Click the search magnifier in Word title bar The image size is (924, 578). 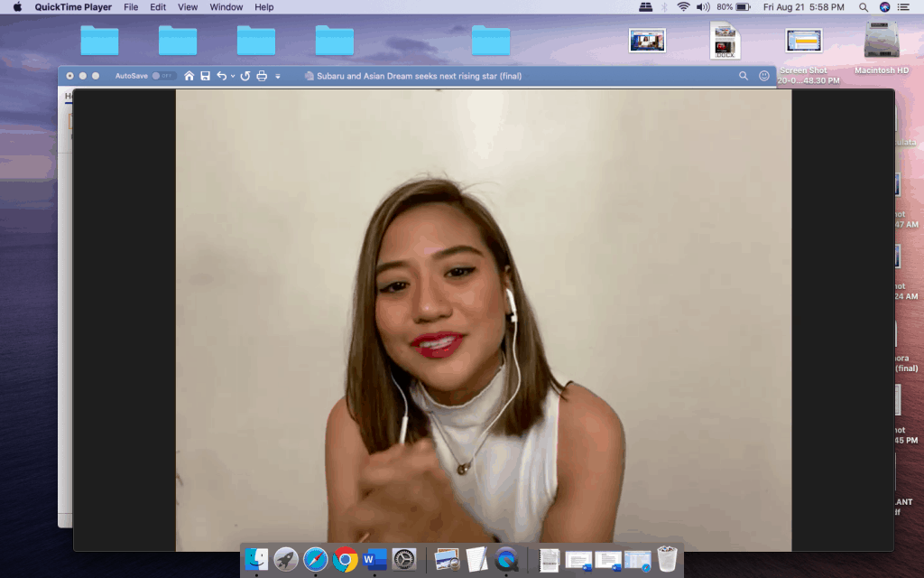tap(744, 76)
